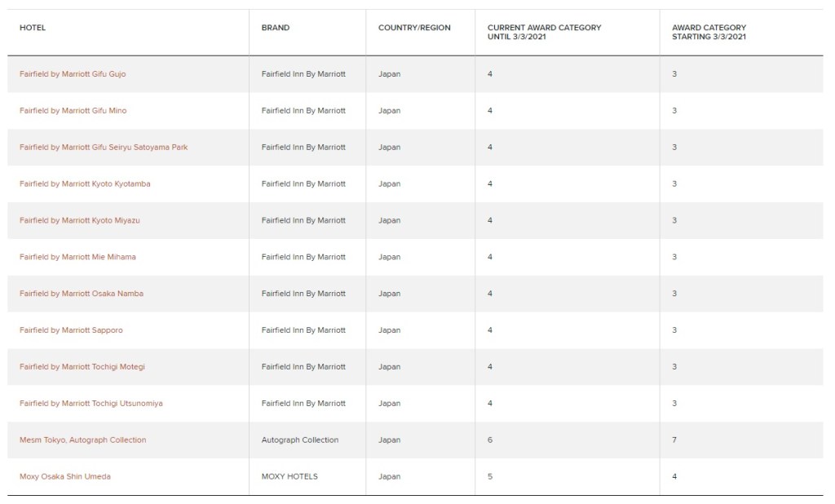Click Moxy Osaka Shin Umeda link
This screenshot has width=835, height=504.
pyautogui.click(x=65, y=477)
